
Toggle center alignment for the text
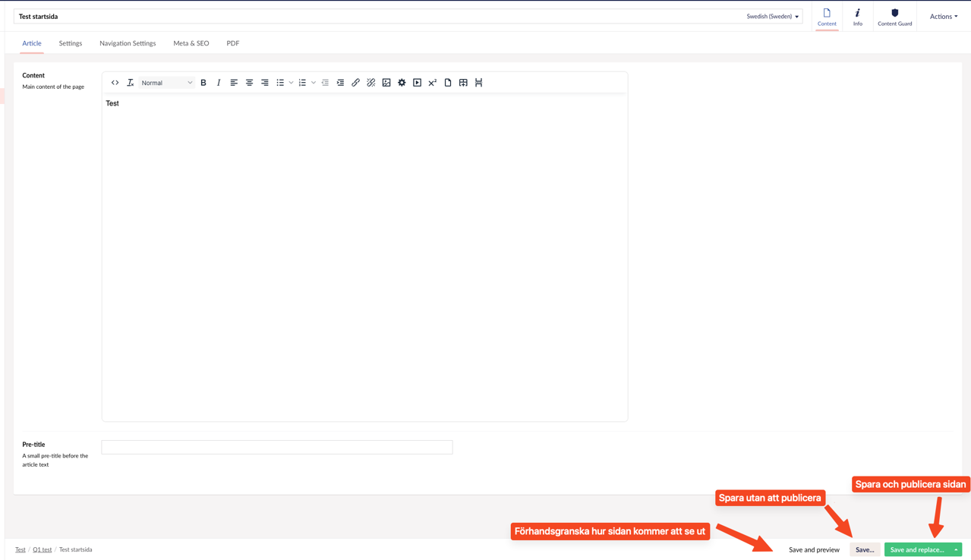(249, 83)
